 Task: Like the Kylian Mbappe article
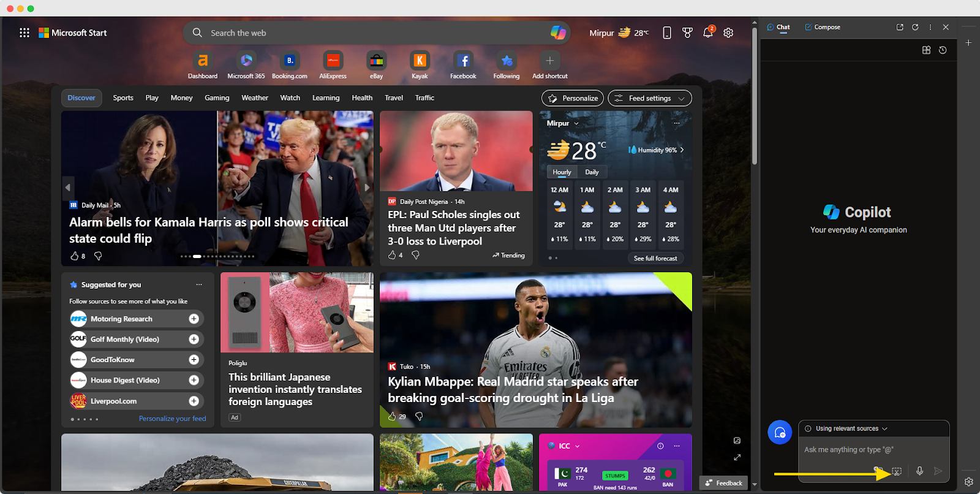[x=392, y=416]
